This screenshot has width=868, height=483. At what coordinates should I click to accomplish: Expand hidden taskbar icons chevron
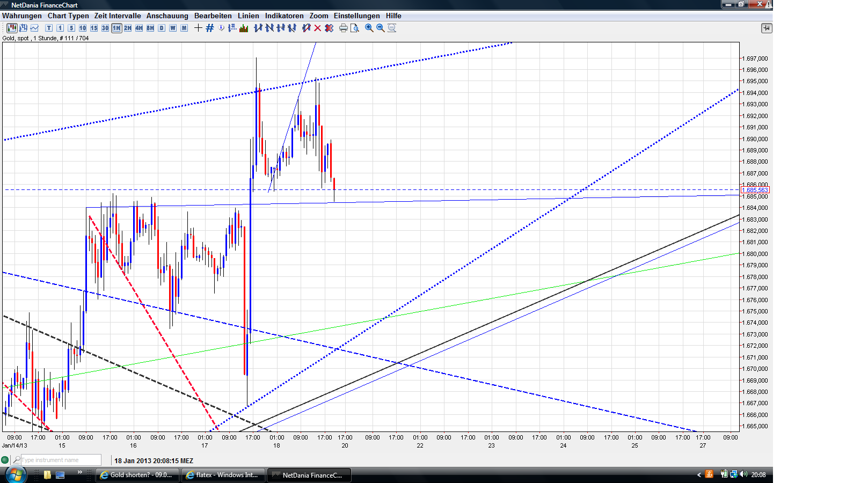coord(81,473)
